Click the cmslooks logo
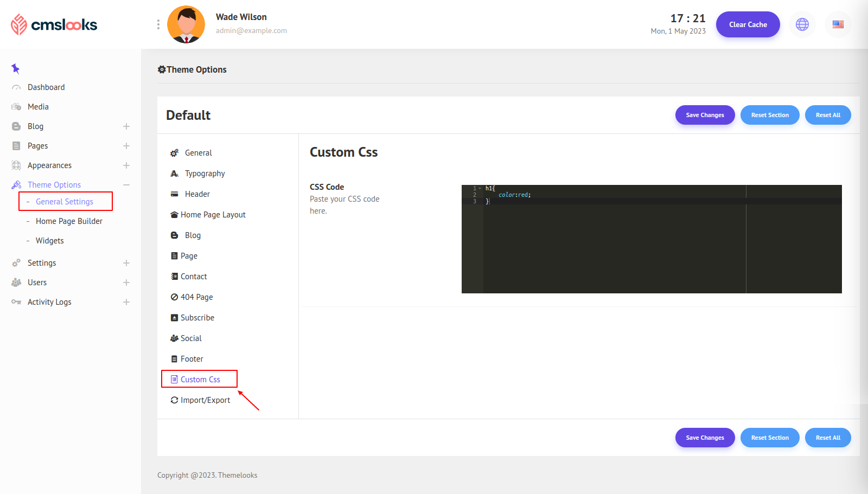This screenshot has height=494, width=868. click(54, 24)
